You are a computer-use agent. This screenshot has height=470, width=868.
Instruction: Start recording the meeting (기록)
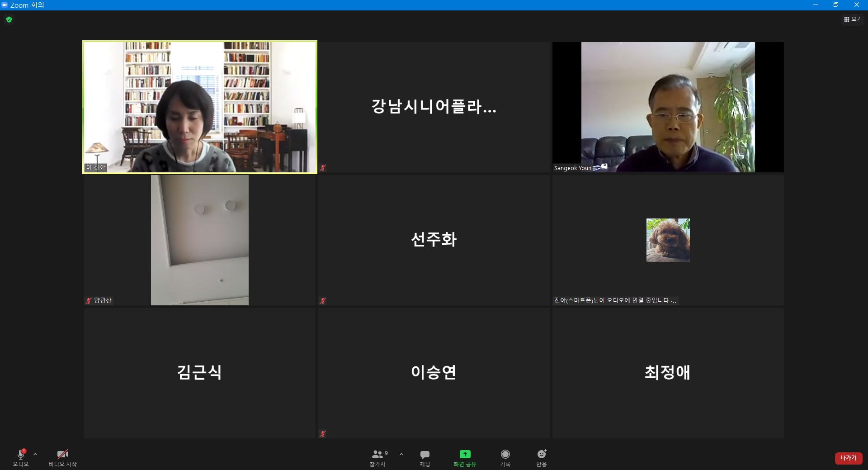point(505,457)
